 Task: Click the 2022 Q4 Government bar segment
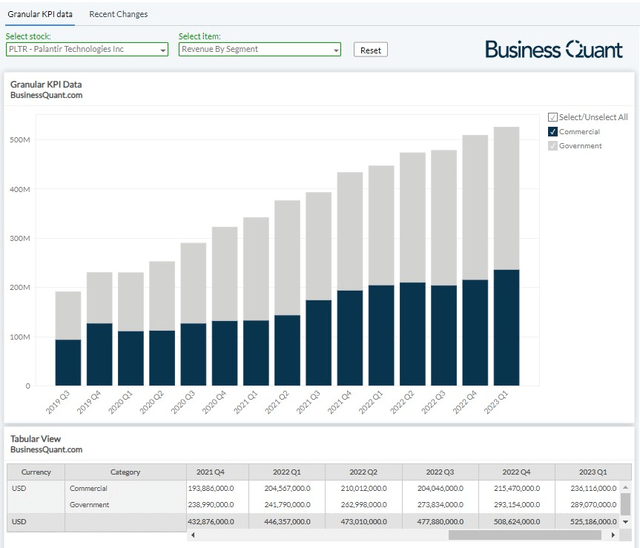click(475, 207)
